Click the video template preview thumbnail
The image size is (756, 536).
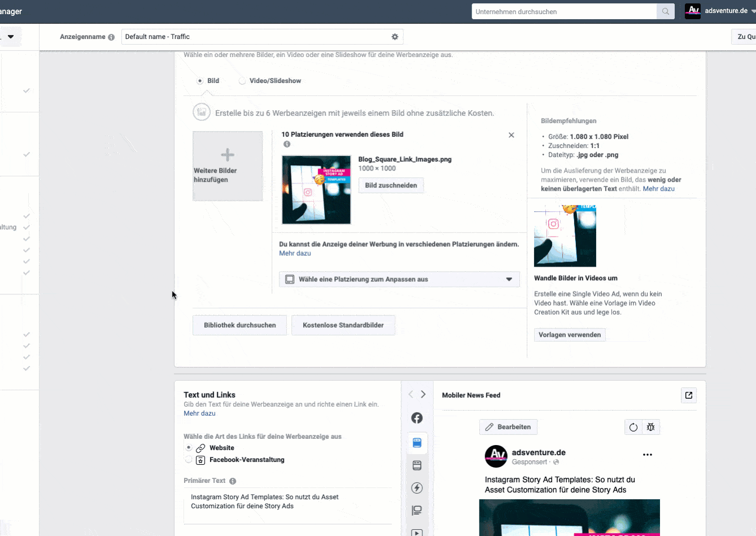point(565,236)
